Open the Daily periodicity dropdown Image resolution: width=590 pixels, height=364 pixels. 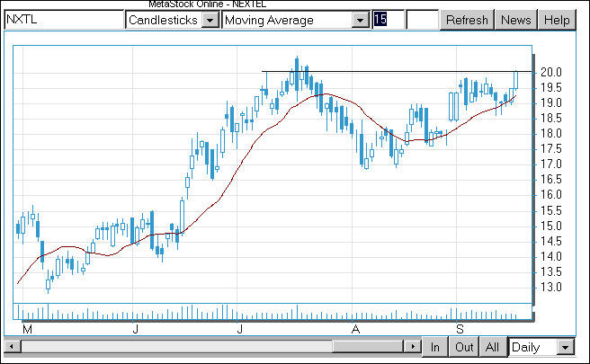coord(565,347)
